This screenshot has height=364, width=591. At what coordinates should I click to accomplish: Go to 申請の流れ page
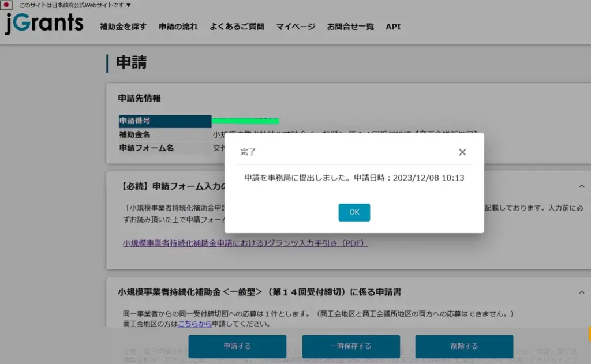click(178, 27)
